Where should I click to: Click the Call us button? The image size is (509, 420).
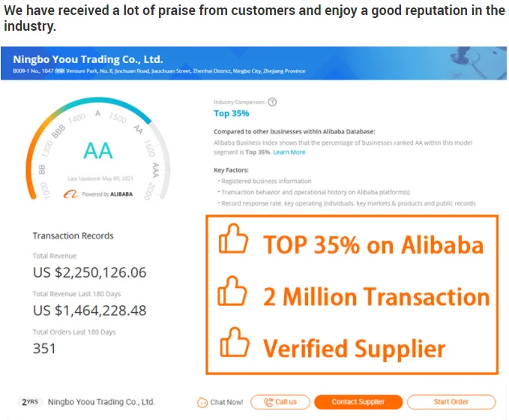tap(280, 402)
